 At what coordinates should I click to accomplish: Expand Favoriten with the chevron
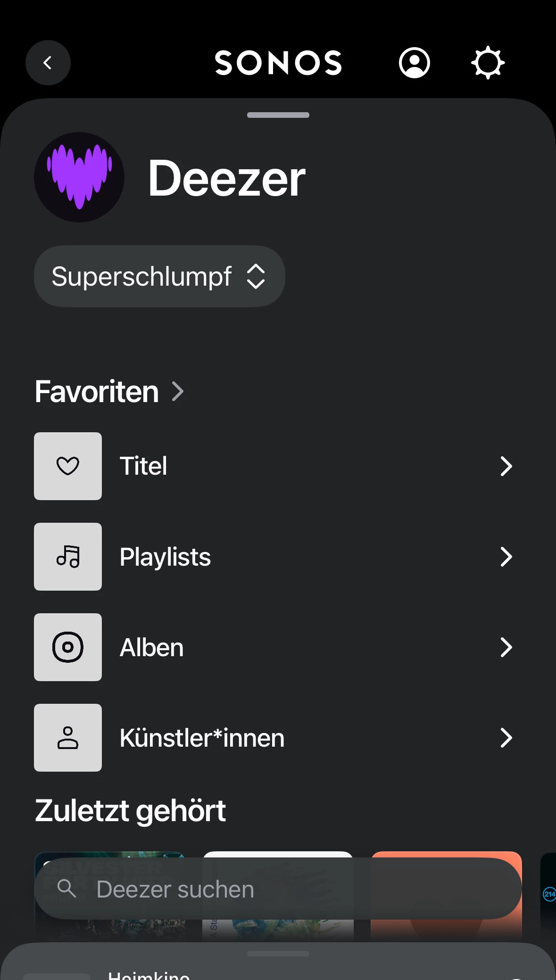click(178, 391)
